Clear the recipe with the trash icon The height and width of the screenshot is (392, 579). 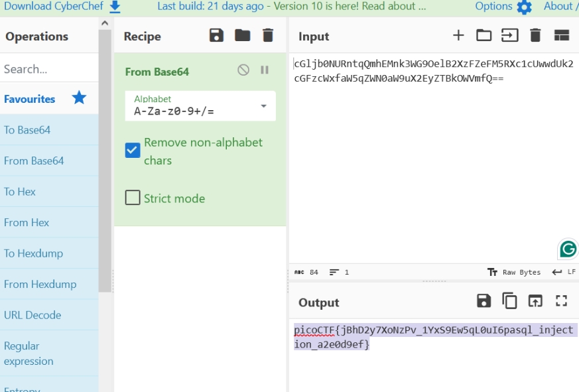[x=267, y=36]
